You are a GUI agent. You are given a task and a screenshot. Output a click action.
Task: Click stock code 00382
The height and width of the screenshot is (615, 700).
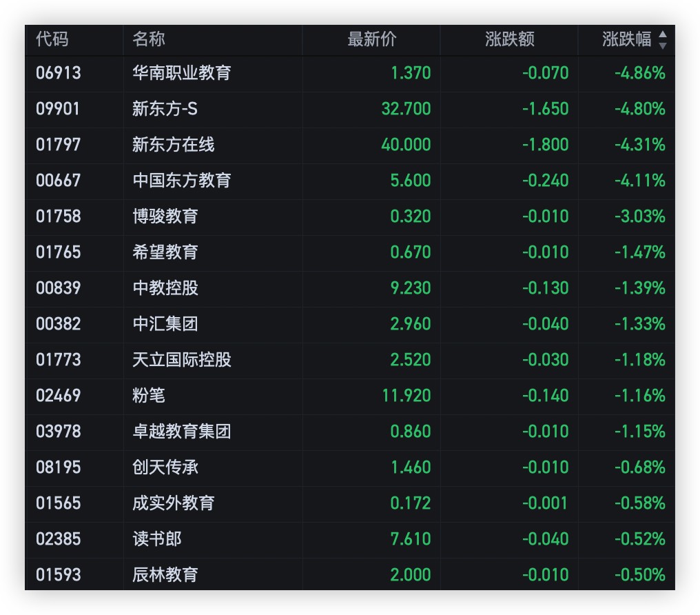tap(59, 323)
